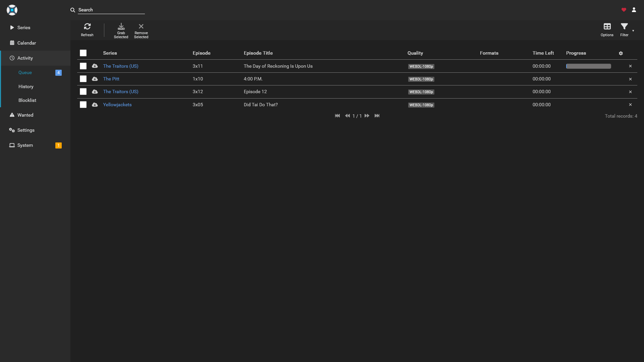The image size is (644, 362).
Task: Sort by Formats column header
Action: coord(489,53)
